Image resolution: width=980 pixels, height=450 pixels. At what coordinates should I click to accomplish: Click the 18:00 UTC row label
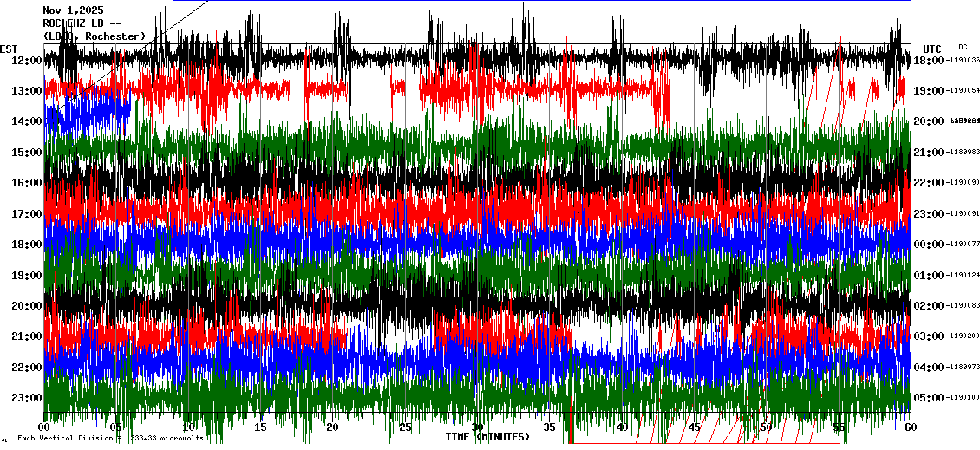(929, 61)
